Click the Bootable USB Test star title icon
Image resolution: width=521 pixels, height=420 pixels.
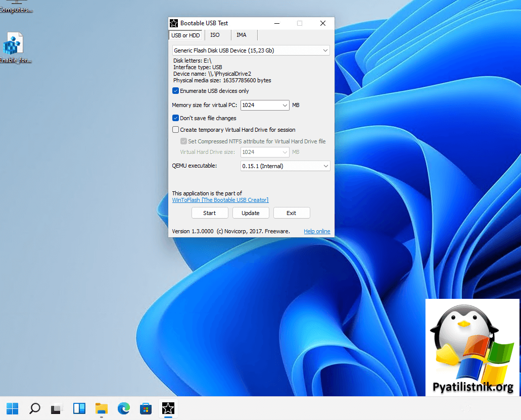pyautogui.click(x=174, y=23)
